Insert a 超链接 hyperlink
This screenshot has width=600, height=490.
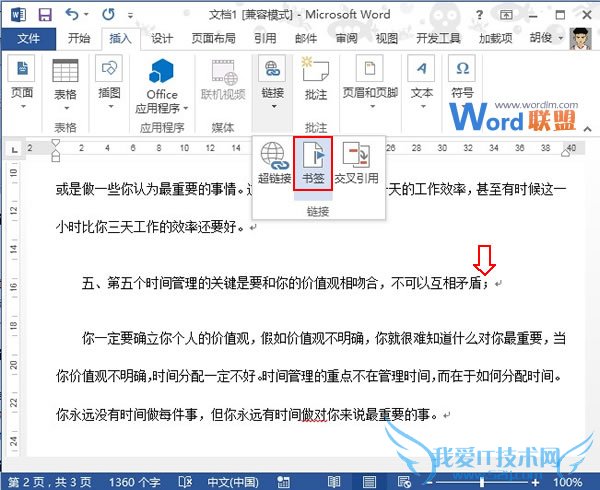(274, 163)
